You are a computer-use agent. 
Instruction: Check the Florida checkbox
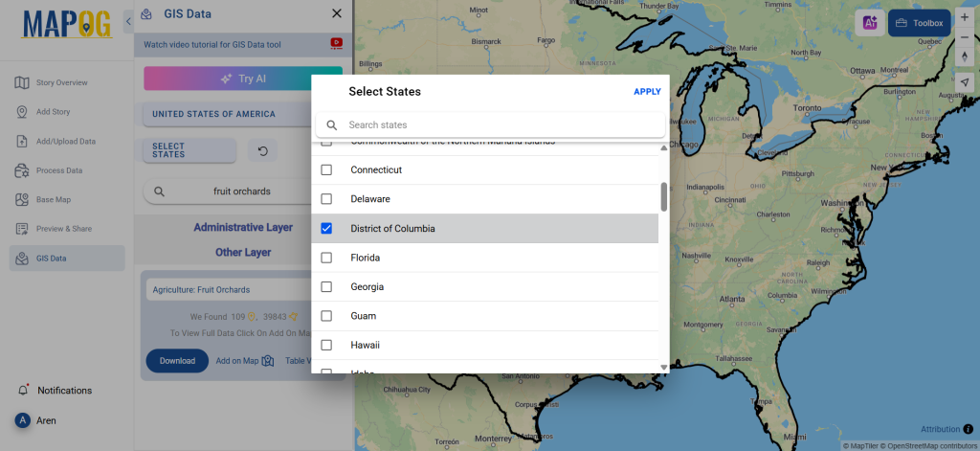coord(326,258)
